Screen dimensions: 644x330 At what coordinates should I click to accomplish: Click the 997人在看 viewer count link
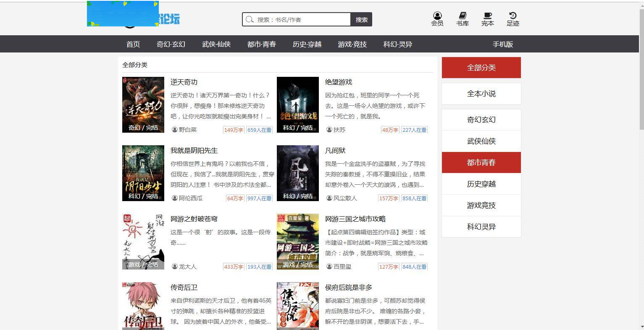[x=259, y=198]
